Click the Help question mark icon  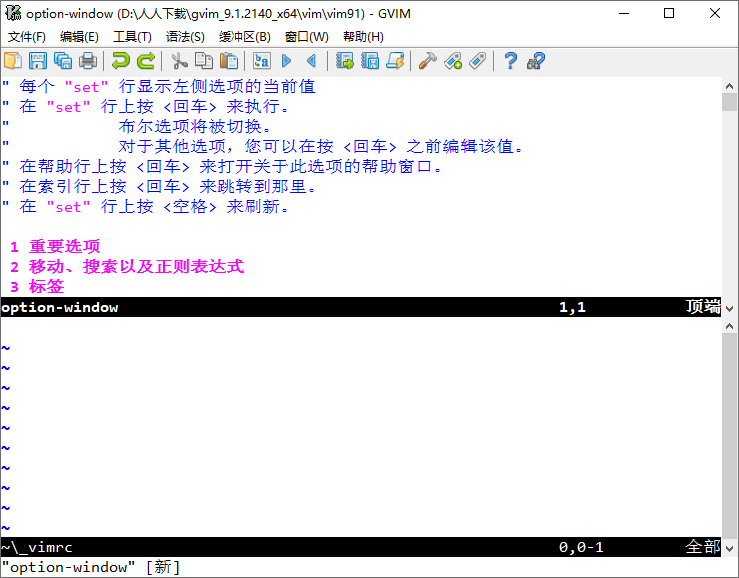[x=510, y=61]
